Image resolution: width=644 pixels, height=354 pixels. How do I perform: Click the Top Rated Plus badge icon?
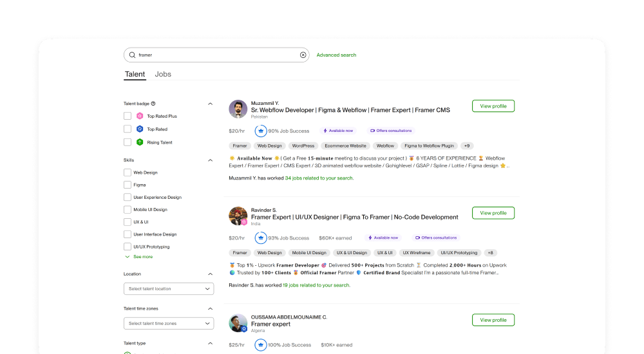click(x=140, y=116)
